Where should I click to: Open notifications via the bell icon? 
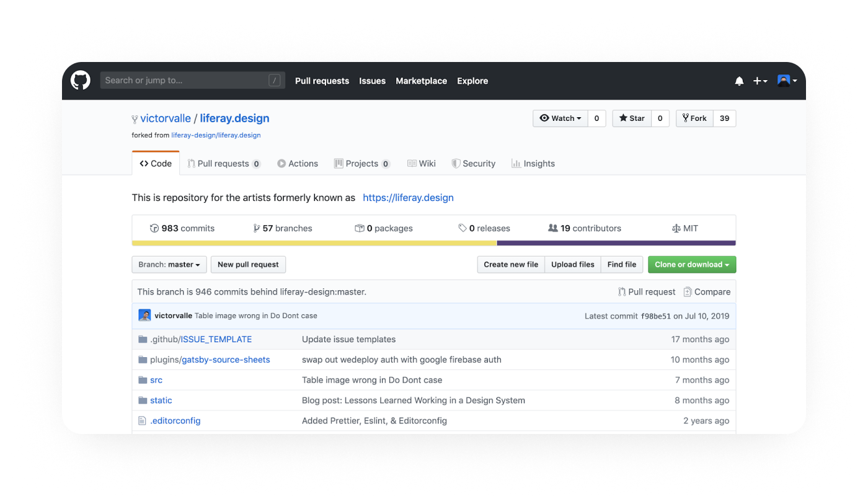(739, 81)
